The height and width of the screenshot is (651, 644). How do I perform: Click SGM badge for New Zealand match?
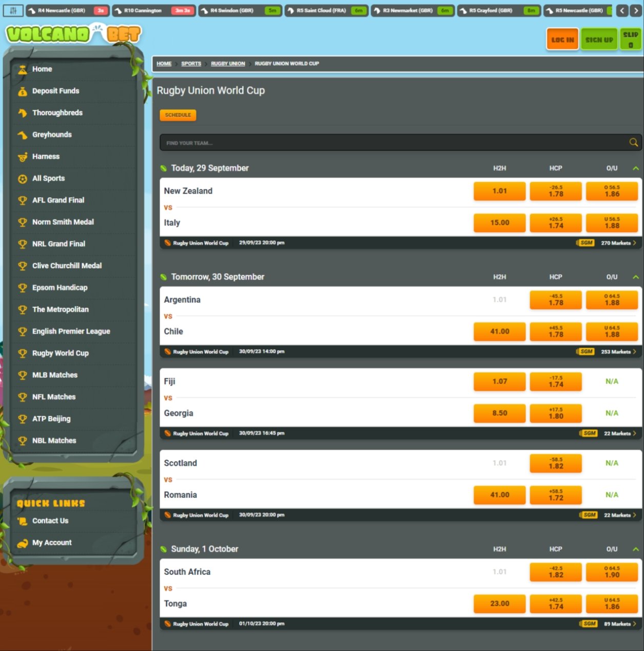point(586,243)
